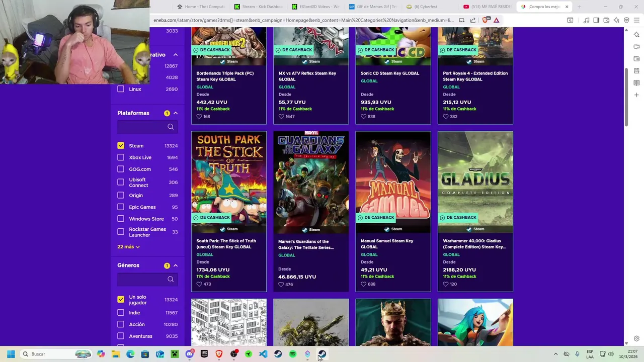Click the wishlist heart on Manual Samuel

click(363, 284)
